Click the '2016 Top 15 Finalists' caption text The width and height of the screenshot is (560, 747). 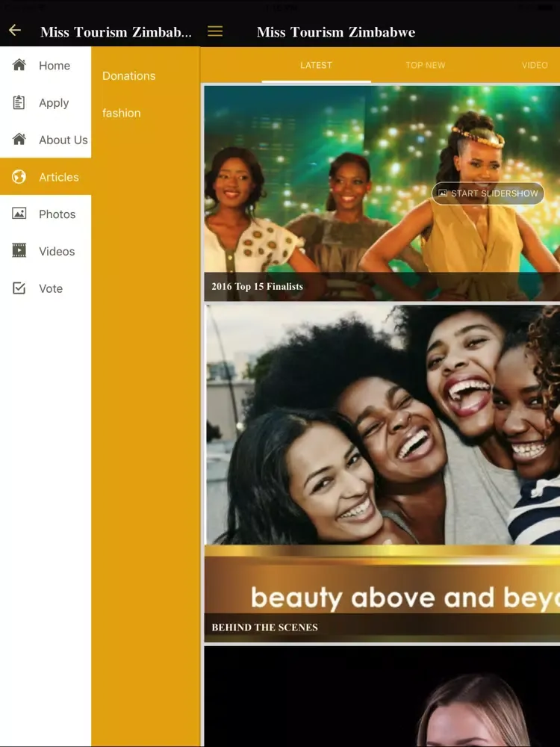(x=257, y=286)
